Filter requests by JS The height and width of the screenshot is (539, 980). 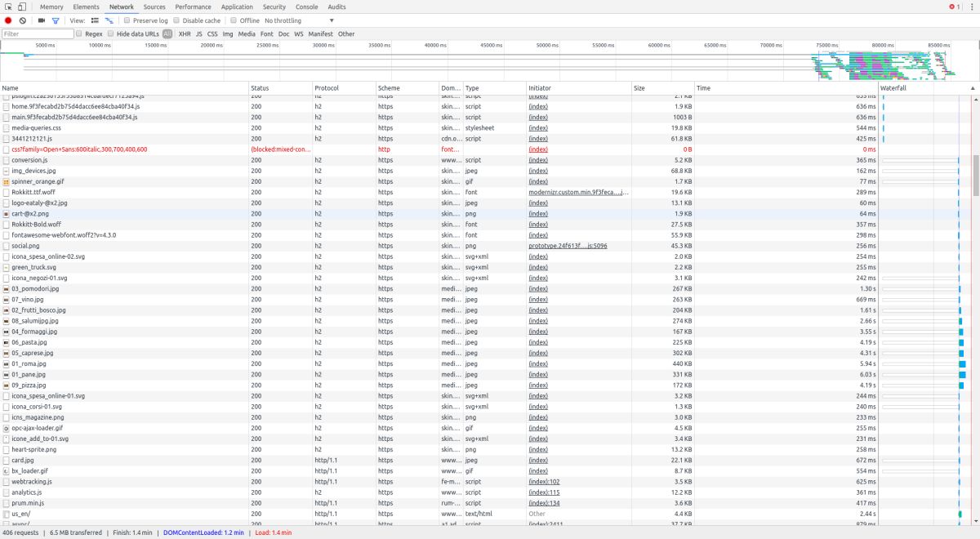click(199, 34)
